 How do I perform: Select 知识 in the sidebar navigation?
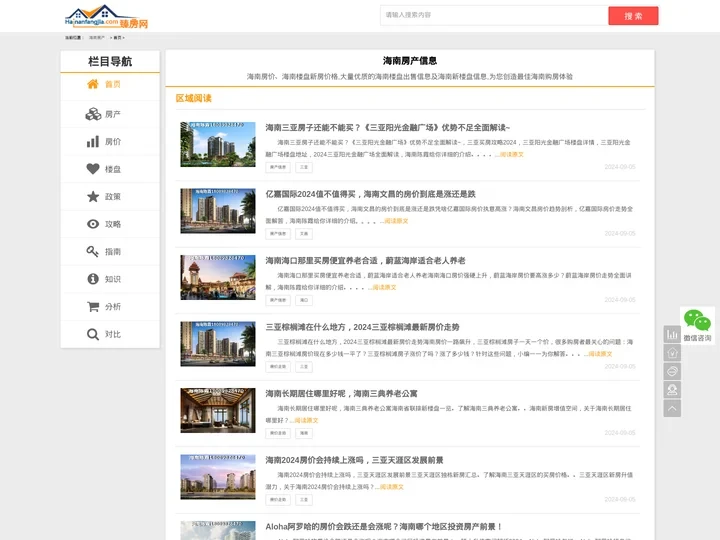110,279
